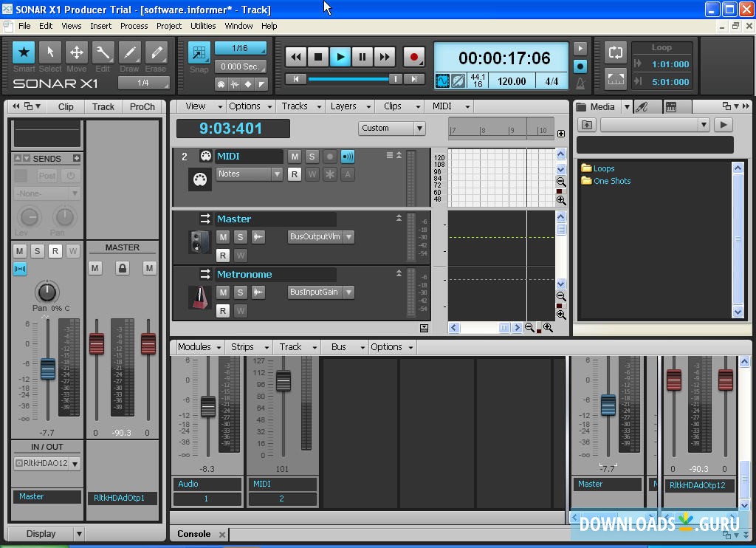This screenshot has width=756, height=548.
Task: Close the Console tab
Action: point(221,534)
